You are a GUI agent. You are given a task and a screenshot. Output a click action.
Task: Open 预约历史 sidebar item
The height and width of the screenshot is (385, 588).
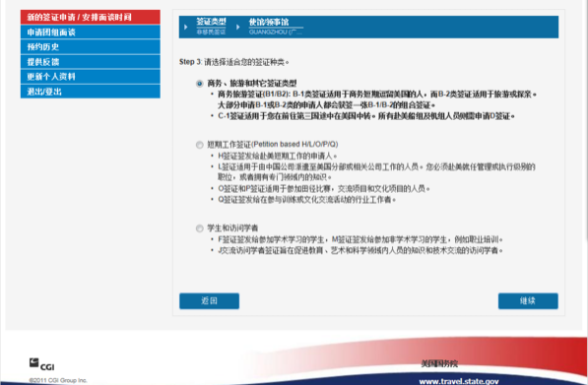coord(91,47)
